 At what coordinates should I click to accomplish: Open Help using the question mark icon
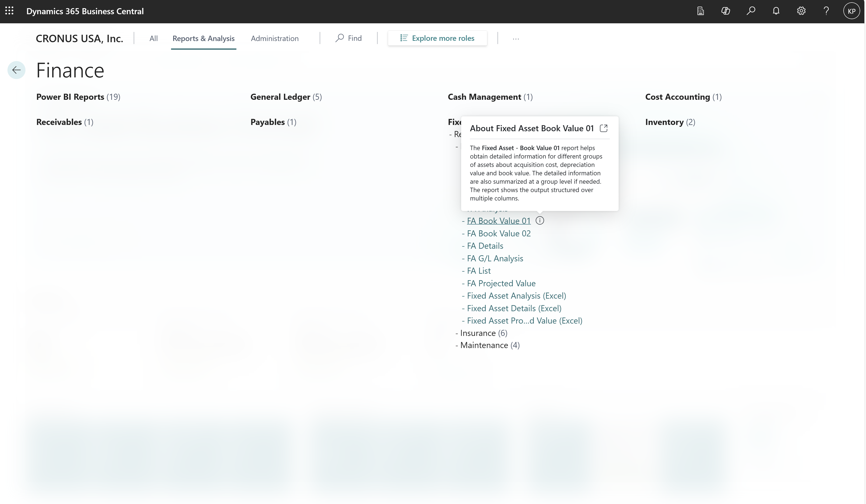click(826, 11)
